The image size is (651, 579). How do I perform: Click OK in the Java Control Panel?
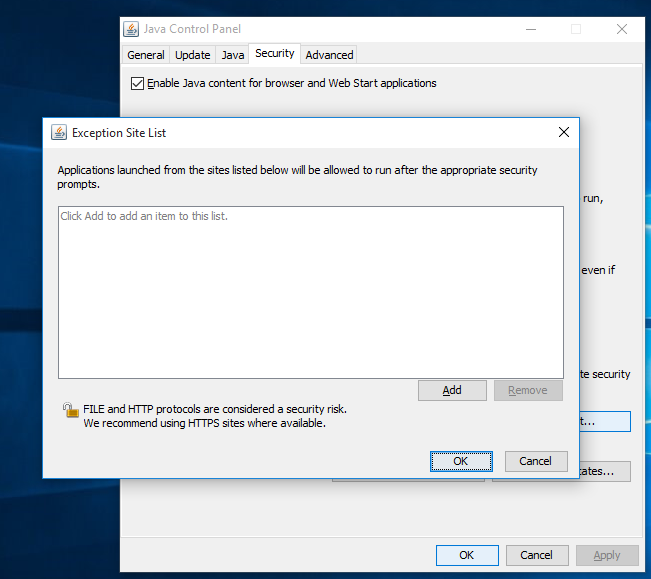[x=467, y=555]
